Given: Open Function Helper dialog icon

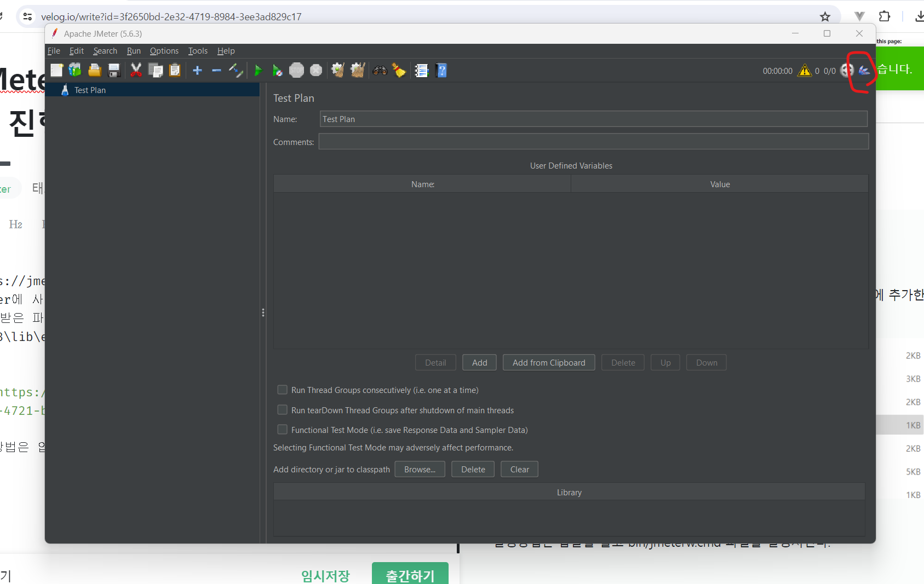Looking at the screenshot, I should 421,70.
